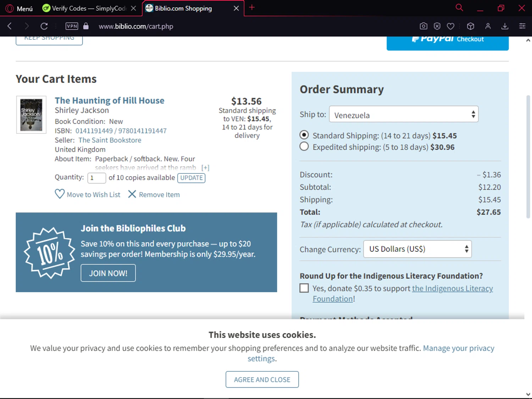Click Manage your privacy settings link

click(371, 353)
